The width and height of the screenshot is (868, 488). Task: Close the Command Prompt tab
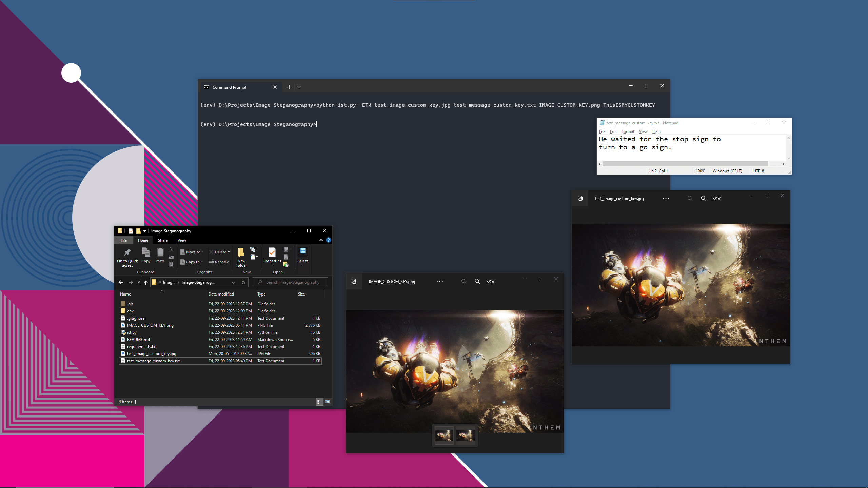[x=275, y=87]
